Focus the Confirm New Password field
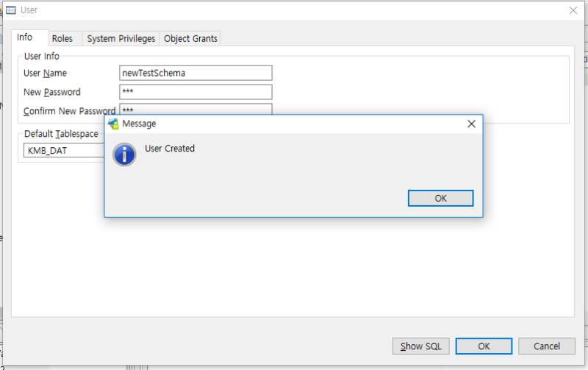This screenshot has height=370, width=588. 196,109
